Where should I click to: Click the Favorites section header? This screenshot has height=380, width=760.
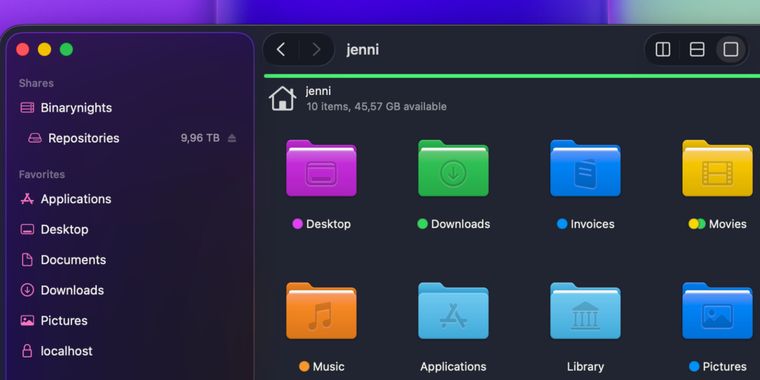(x=42, y=174)
